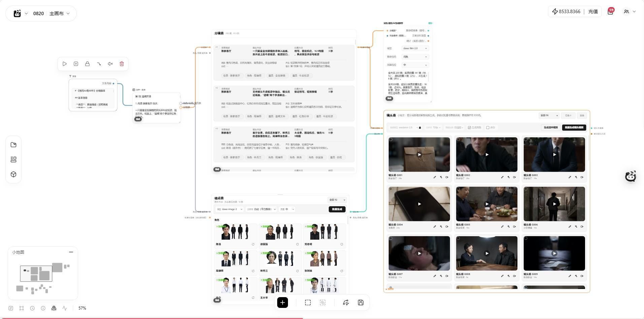Select the 镜头组 G002 card radio circle
Image resolution: width=644 pixels, height=319 pixels.
[458, 139]
